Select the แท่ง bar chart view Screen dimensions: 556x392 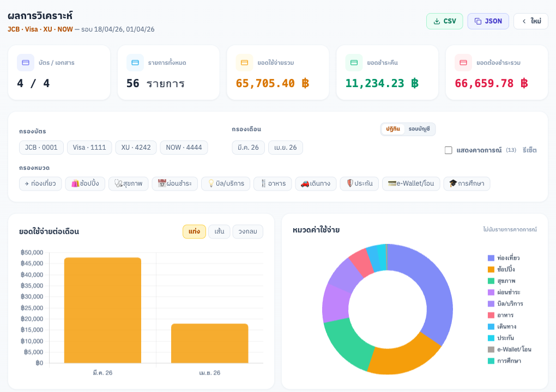coord(194,231)
